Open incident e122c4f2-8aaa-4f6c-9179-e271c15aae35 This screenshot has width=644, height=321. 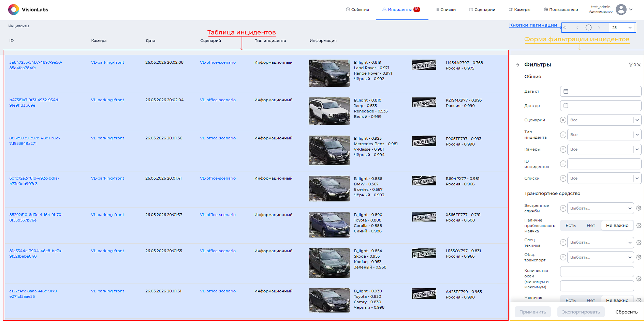tap(34, 294)
